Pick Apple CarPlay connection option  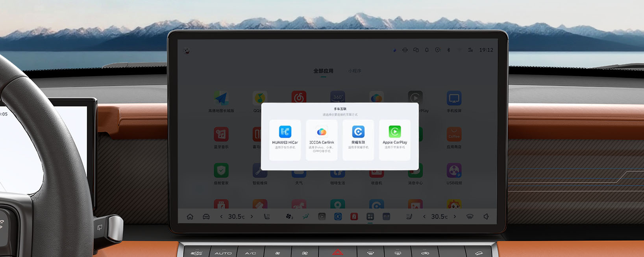[395, 140]
